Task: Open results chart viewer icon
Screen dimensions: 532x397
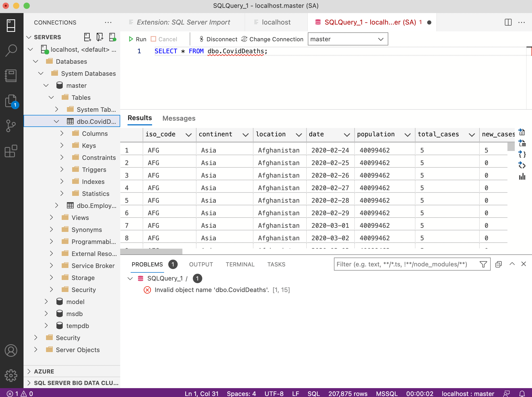Action: pyautogui.click(x=522, y=177)
